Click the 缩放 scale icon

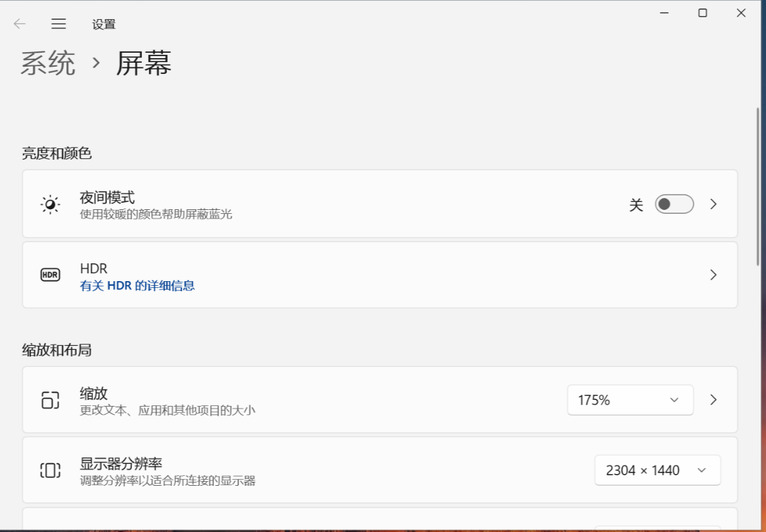(50, 400)
